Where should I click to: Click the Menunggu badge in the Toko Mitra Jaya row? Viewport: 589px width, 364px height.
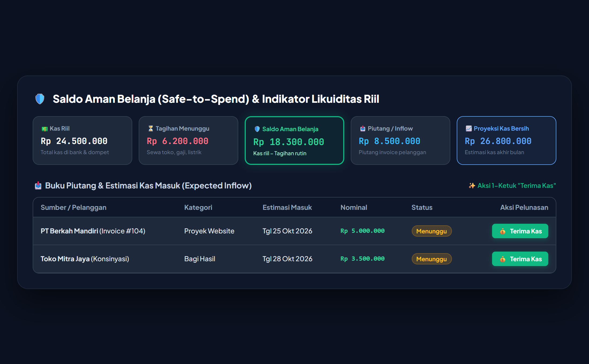[x=432, y=259]
